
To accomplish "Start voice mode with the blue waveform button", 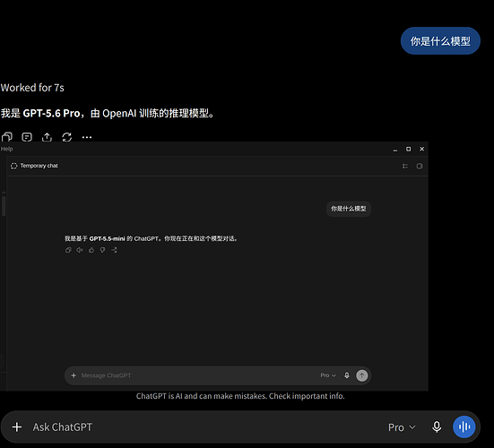I will click(x=464, y=426).
